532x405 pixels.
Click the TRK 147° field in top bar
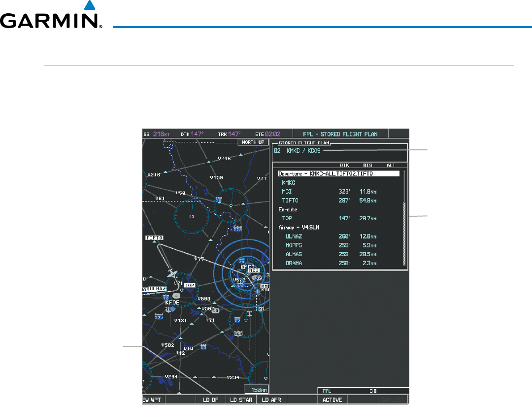pos(230,134)
